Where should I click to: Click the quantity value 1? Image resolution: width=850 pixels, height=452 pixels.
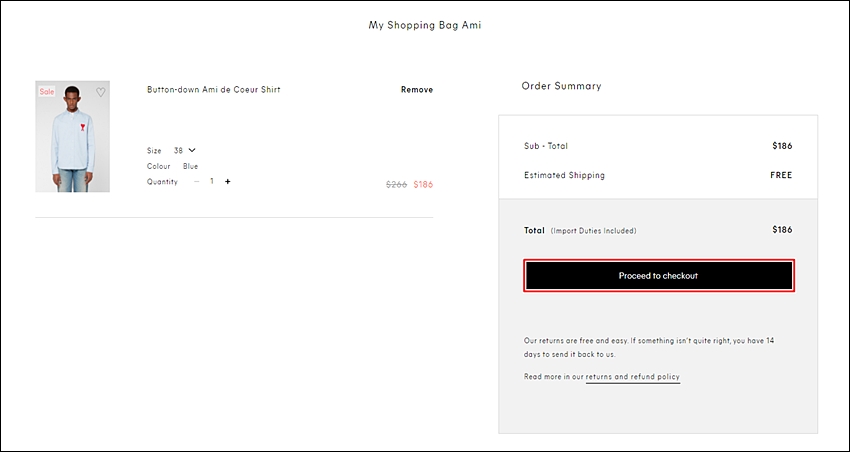pos(212,181)
